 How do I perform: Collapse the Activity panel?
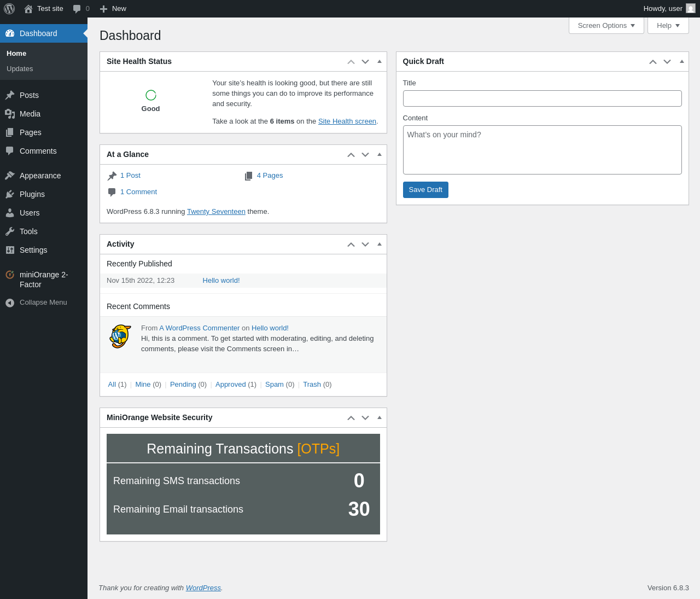(380, 244)
